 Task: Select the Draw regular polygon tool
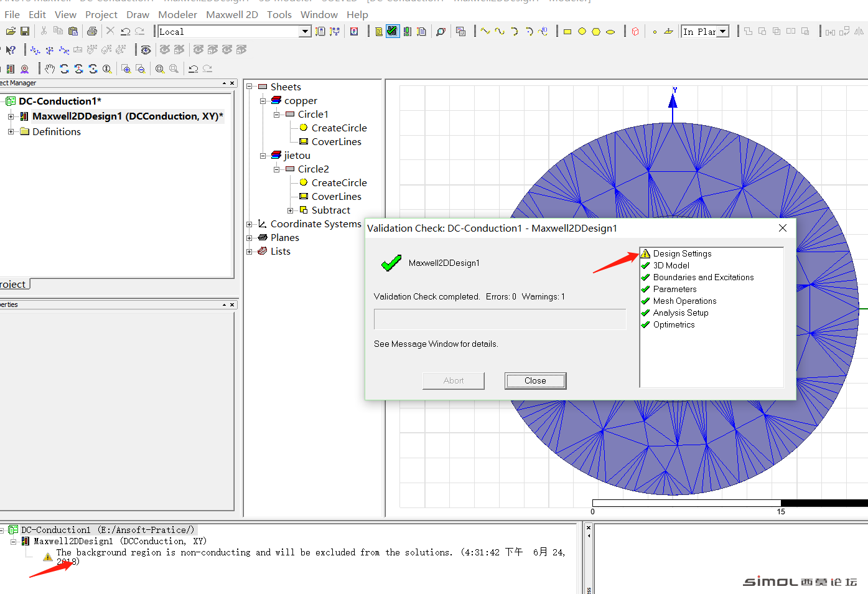coord(596,31)
